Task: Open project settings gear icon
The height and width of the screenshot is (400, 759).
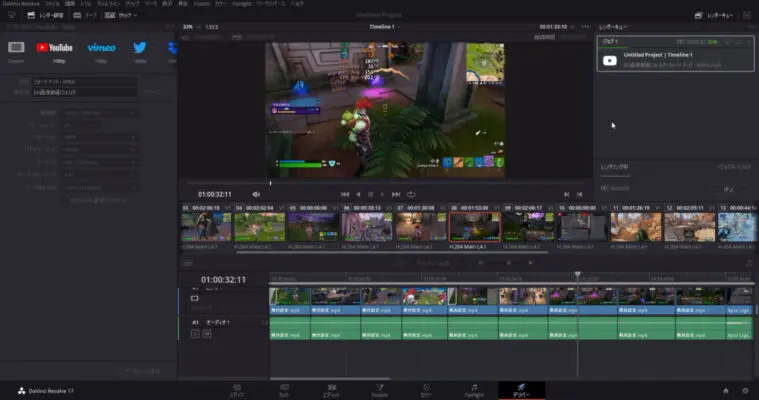Action: tap(745, 390)
